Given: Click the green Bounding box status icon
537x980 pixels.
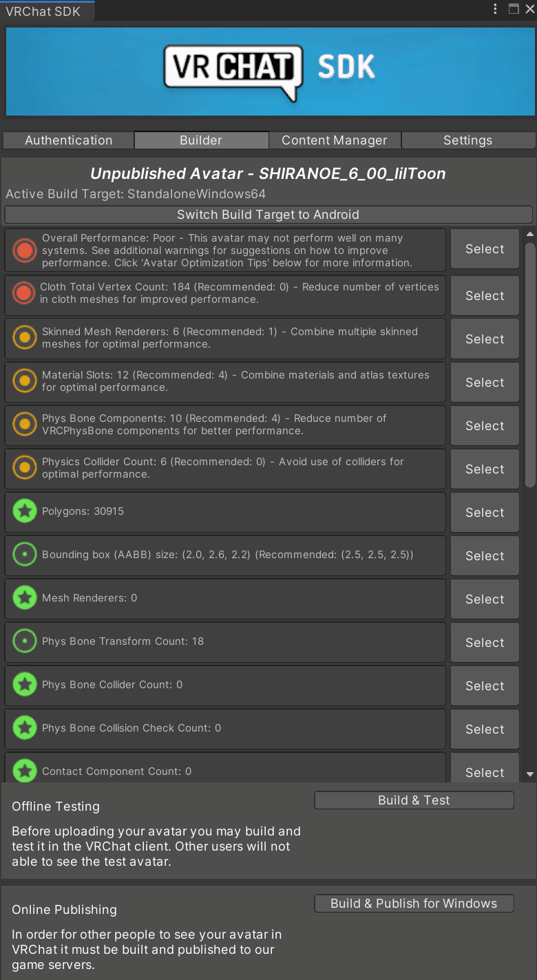Looking at the screenshot, I should tap(25, 555).
